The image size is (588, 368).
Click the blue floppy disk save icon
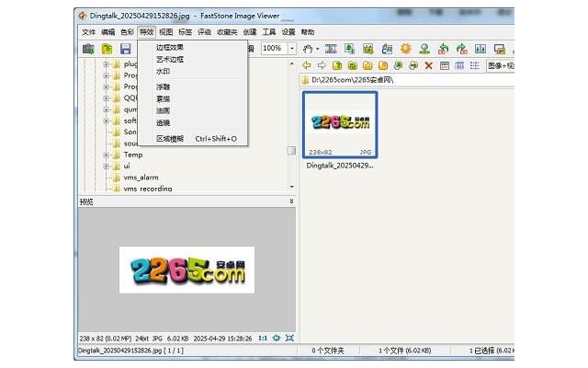coord(125,49)
